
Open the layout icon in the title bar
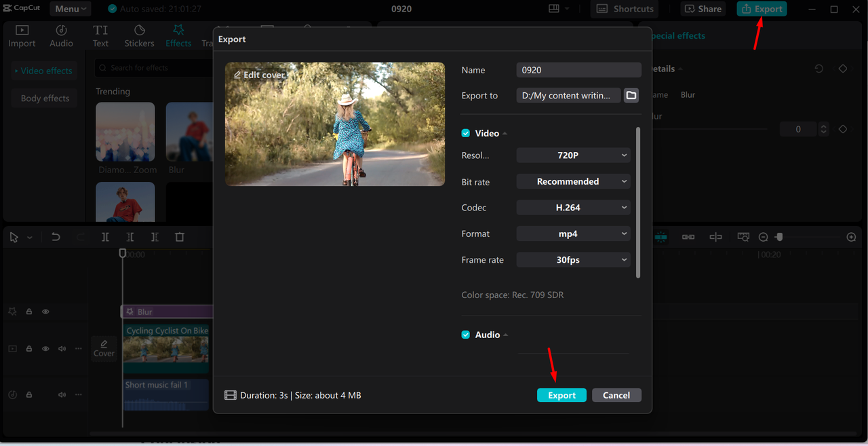coord(554,9)
